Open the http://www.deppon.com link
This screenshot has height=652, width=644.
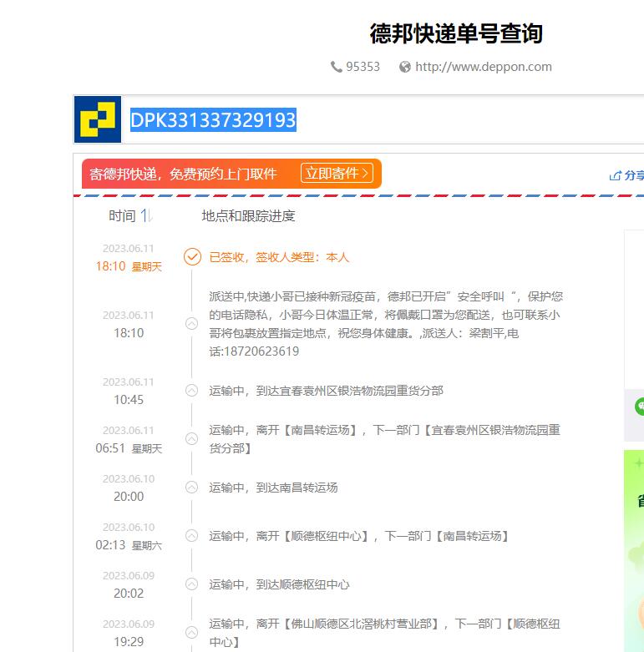pyautogui.click(x=484, y=67)
